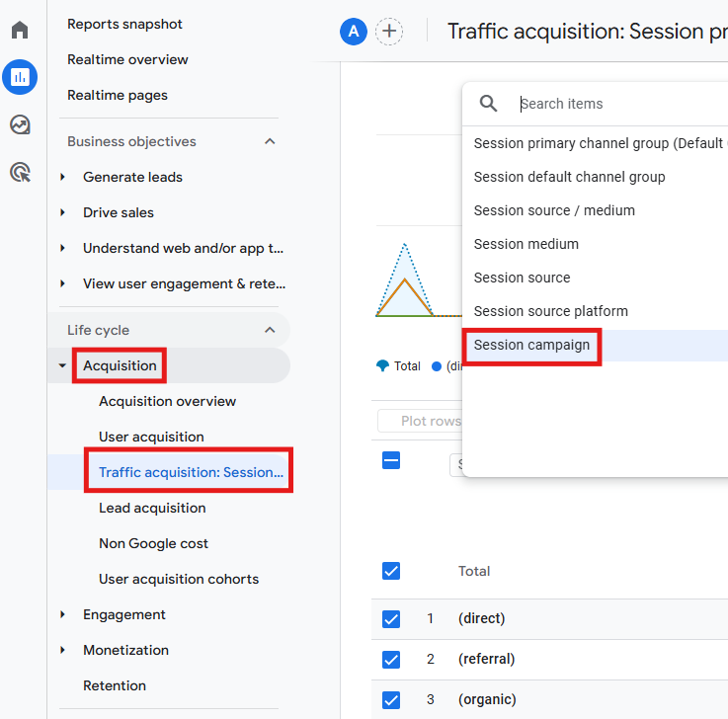Collapse Business objectives section chevron
The width and height of the screenshot is (728, 719).
pyautogui.click(x=270, y=141)
